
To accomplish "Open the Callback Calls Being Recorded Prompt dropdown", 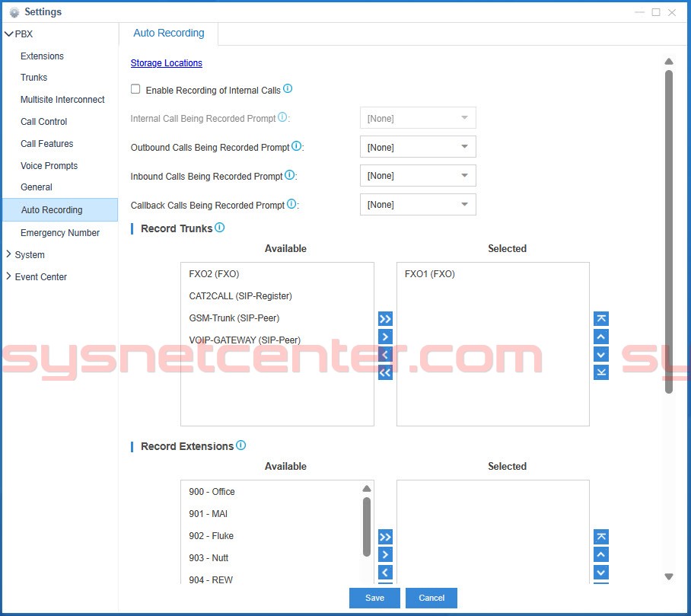I will coord(418,204).
